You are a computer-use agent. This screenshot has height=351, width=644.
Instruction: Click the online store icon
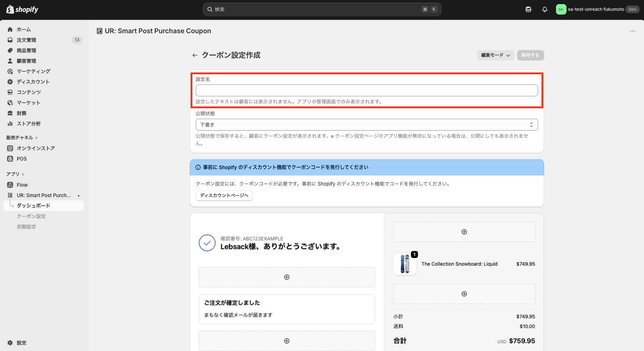10,148
